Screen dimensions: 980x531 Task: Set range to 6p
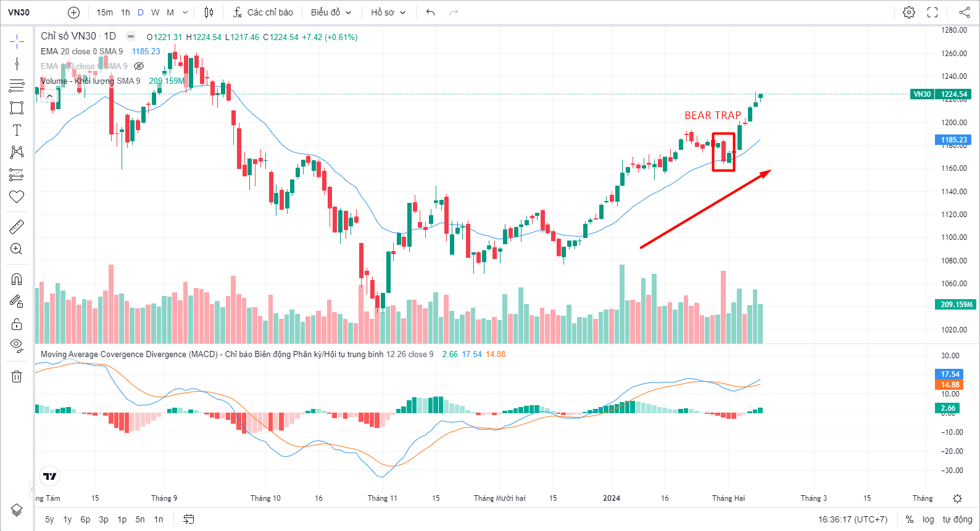[x=85, y=519]
